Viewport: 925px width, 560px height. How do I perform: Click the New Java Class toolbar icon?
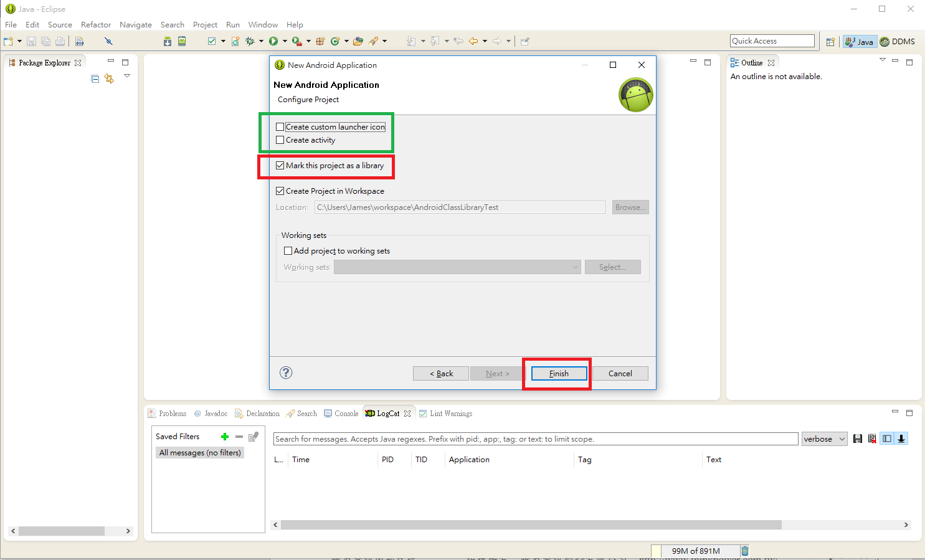point(335,41)
